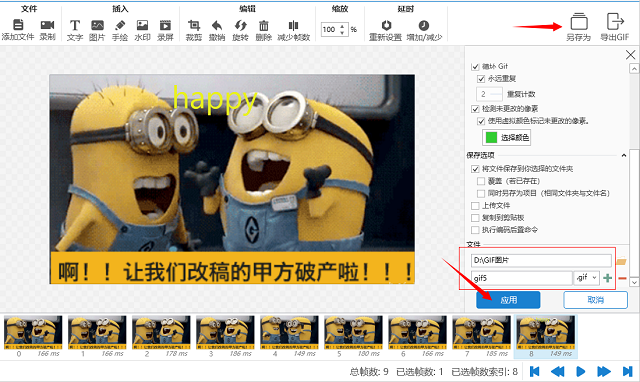
Task: Jump to last frame playback button
Action: pyautogui.click(x=627, y=371)
